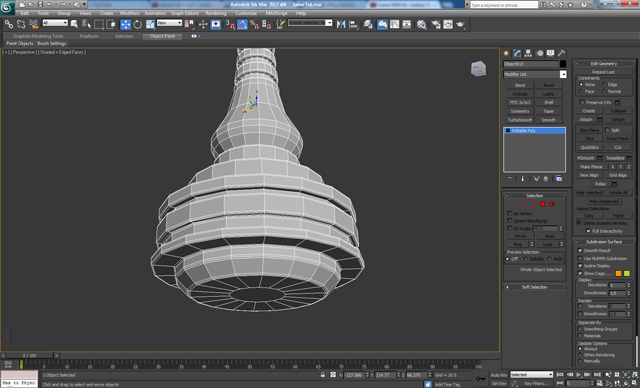Toggle the selection lock padlock icon
The image size is (640, 388).
pos(323,375)
